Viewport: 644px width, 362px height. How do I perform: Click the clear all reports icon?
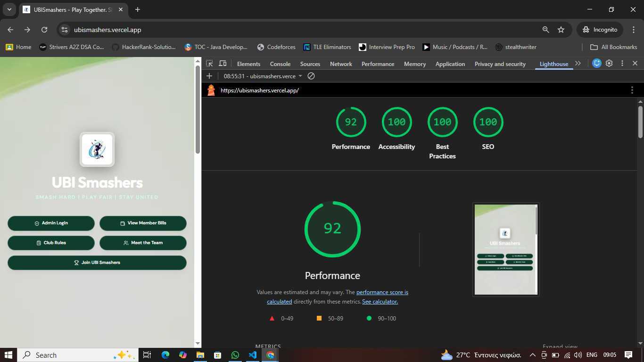point(311,76)
